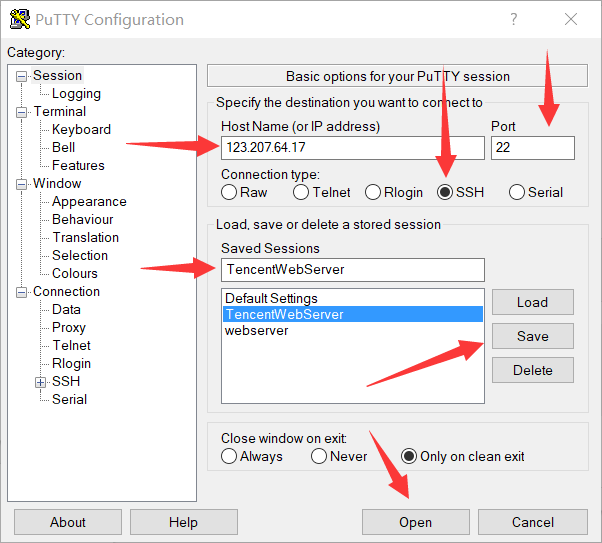Open the Terminal category

click(x=60, y=111)
